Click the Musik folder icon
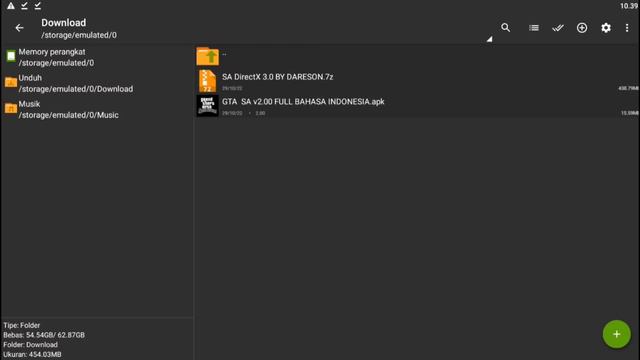Image resolution: width=640 pixels, height=360 pixels. [11, 108]
